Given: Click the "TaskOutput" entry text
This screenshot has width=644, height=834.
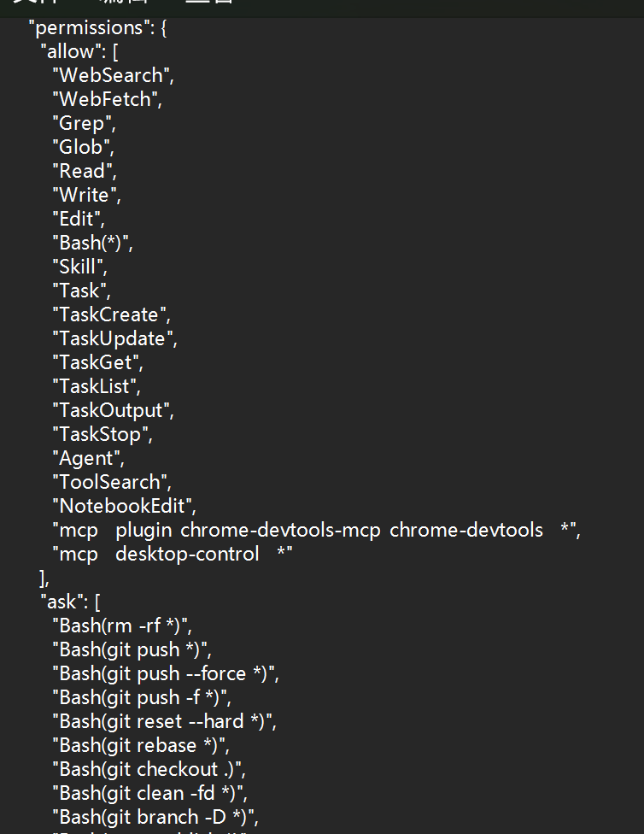Looking at the screenshot, I should [111, 411].
